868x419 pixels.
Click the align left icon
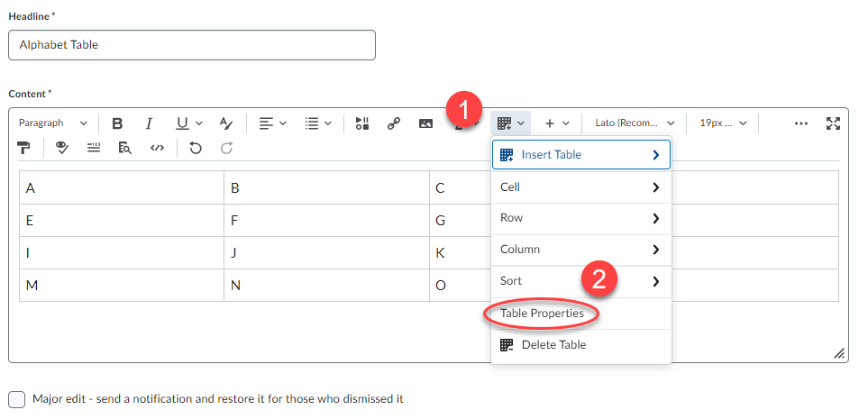coord(268,123)
